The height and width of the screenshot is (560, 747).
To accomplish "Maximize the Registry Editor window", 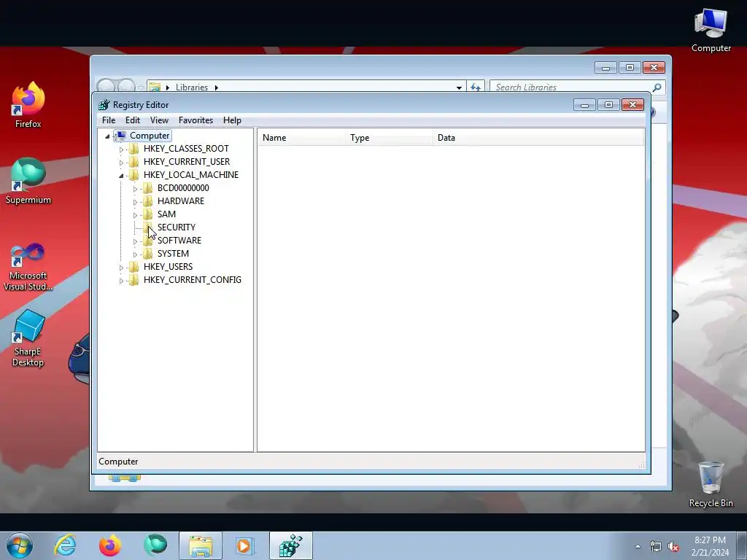I will (608, 105).
